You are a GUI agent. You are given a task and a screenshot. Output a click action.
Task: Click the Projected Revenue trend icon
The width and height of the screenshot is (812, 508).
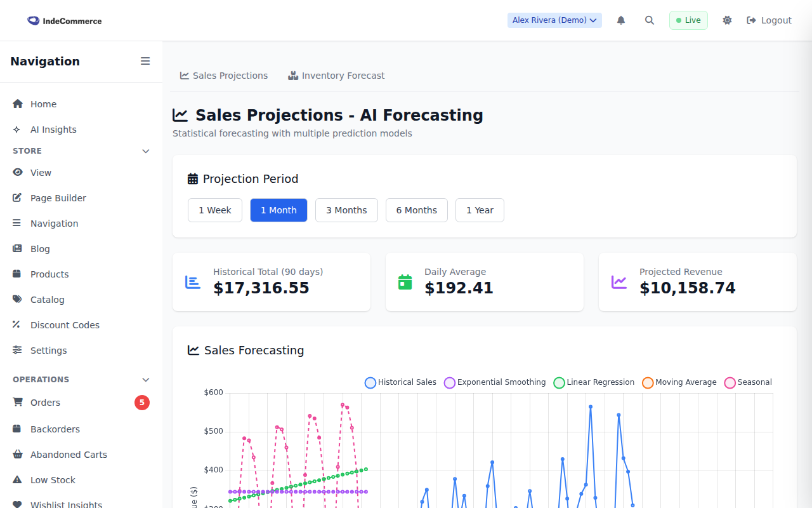(x=619, y=282)
